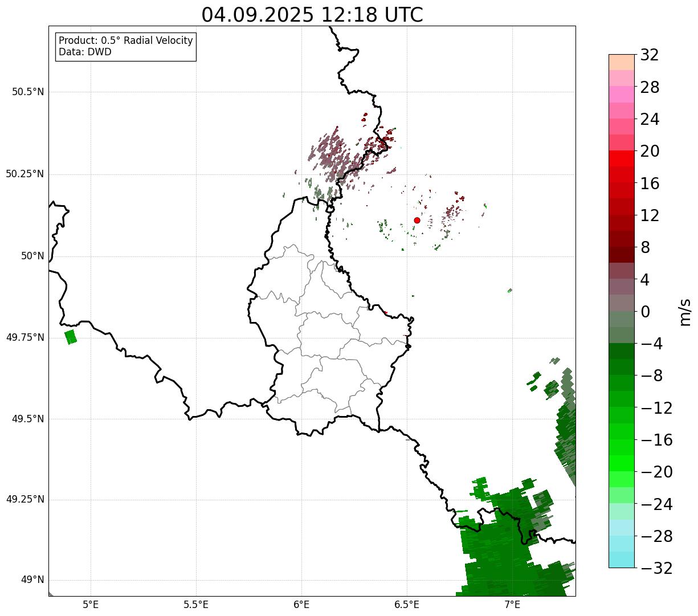Click the 50.5°N latitude label
The image size is (698, 616).
tap(28, 92)
